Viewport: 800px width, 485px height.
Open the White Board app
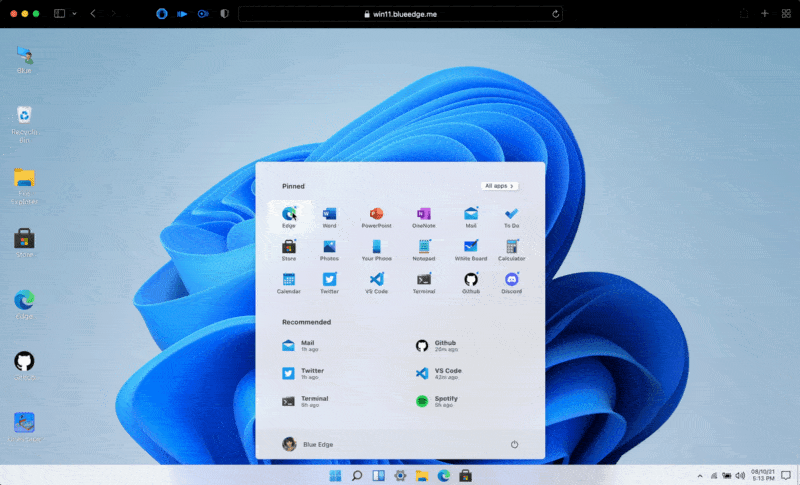click(470, 250)
